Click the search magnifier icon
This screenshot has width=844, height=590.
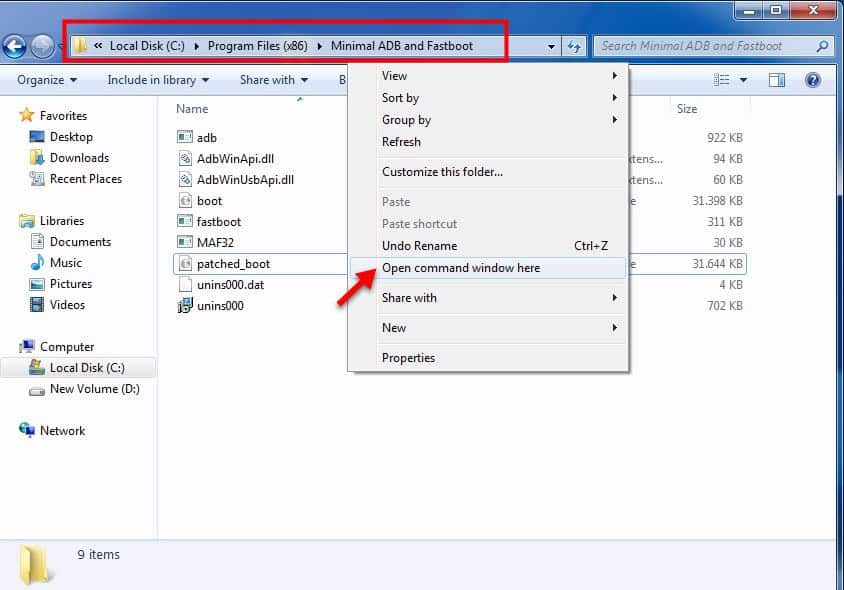coord(822,46)
